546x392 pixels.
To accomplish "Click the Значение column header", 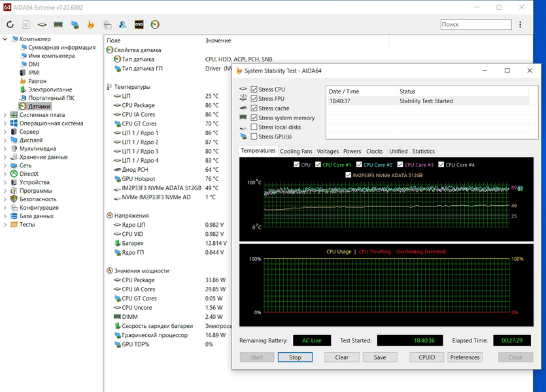I will point(296,41).
